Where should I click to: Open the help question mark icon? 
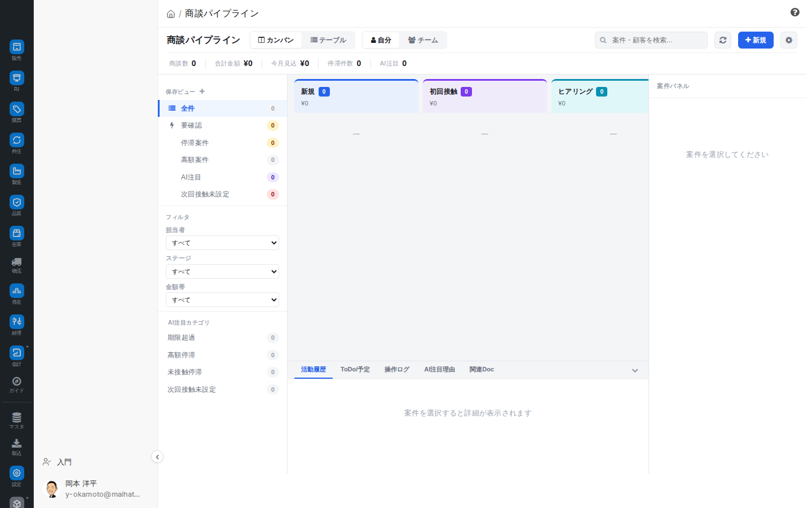795,12
